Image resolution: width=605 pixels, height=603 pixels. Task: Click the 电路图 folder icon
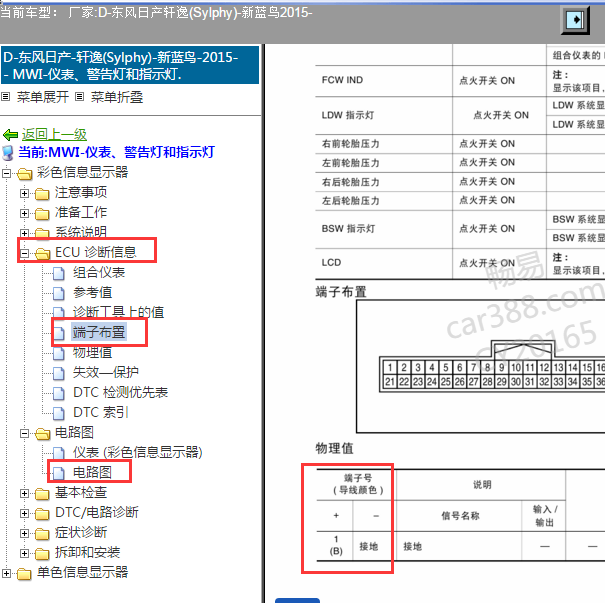pos(42,434)
